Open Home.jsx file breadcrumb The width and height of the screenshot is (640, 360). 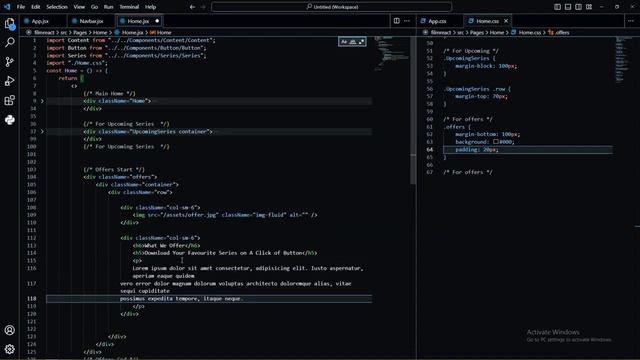(133, 32)
